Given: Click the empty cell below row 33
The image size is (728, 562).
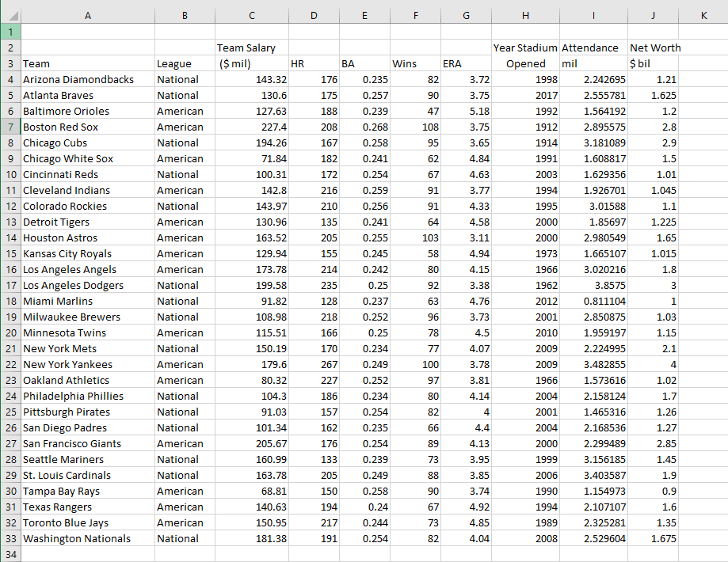Looking at the screenshot, I should [x=87, y=553].
